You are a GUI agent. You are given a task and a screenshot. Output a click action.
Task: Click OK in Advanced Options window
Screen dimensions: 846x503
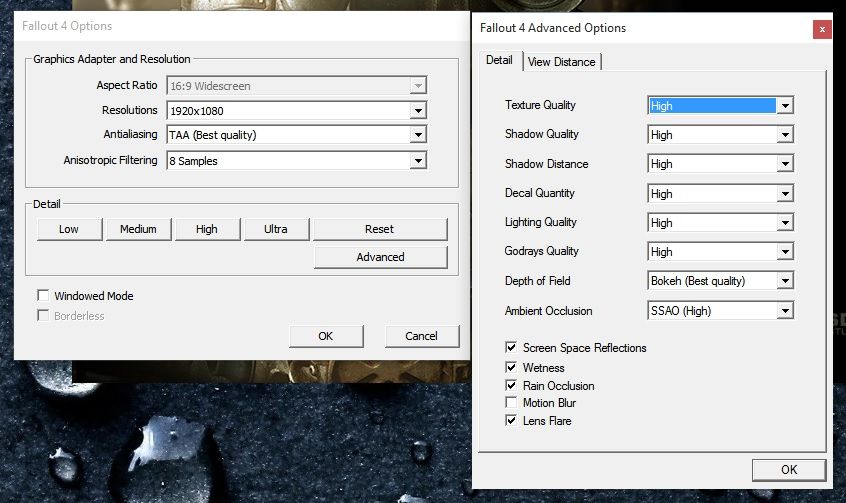789,470
